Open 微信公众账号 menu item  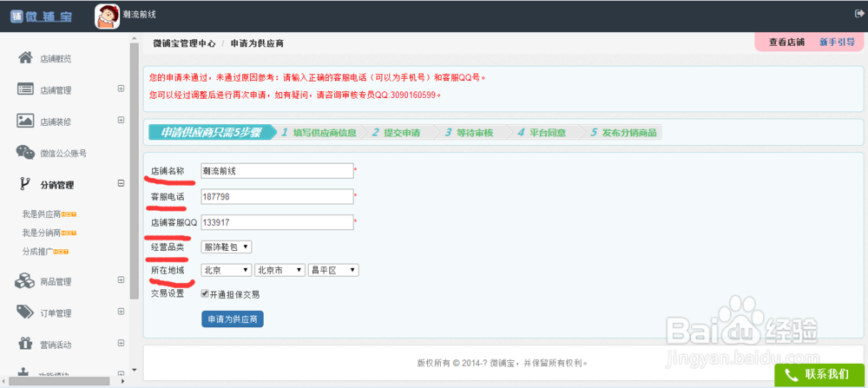pyautogui.click(x=63, y=154)
